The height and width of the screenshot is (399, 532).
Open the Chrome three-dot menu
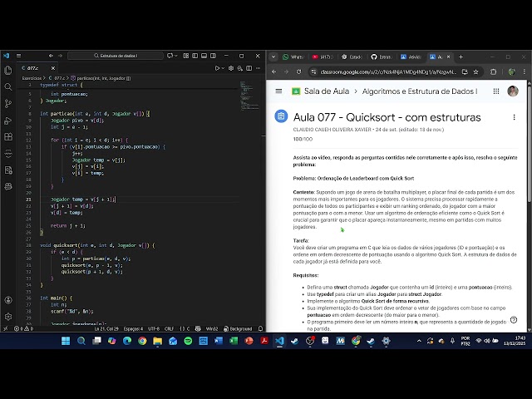525,72
